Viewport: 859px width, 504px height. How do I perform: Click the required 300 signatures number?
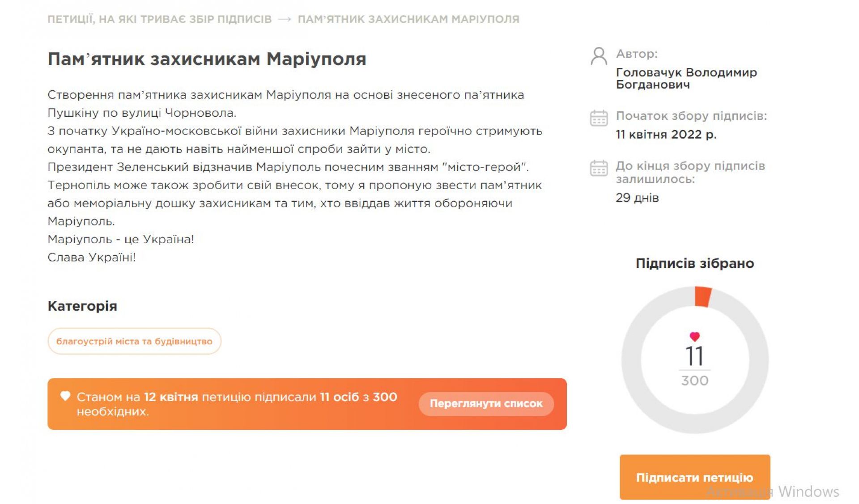(694, 381)
